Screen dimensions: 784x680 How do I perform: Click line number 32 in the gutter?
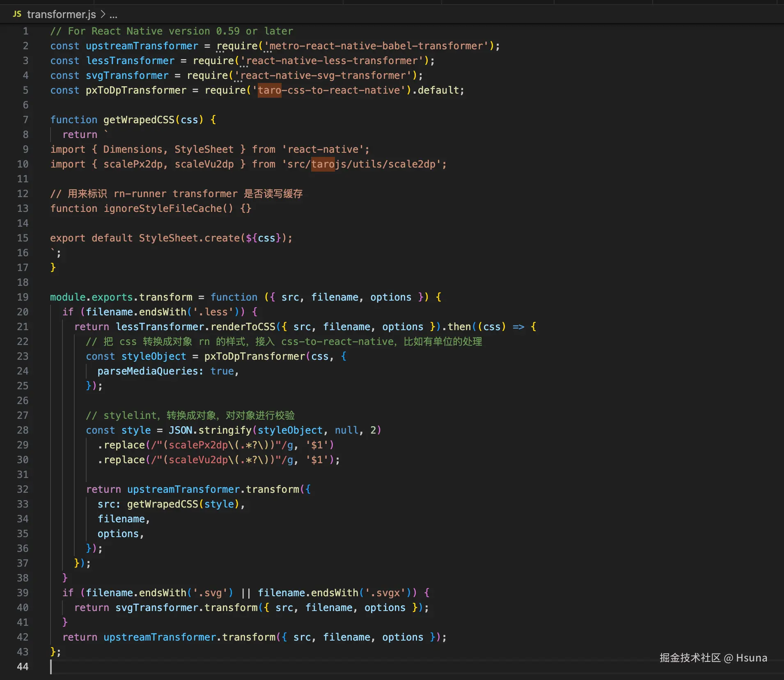coord(23,489)
